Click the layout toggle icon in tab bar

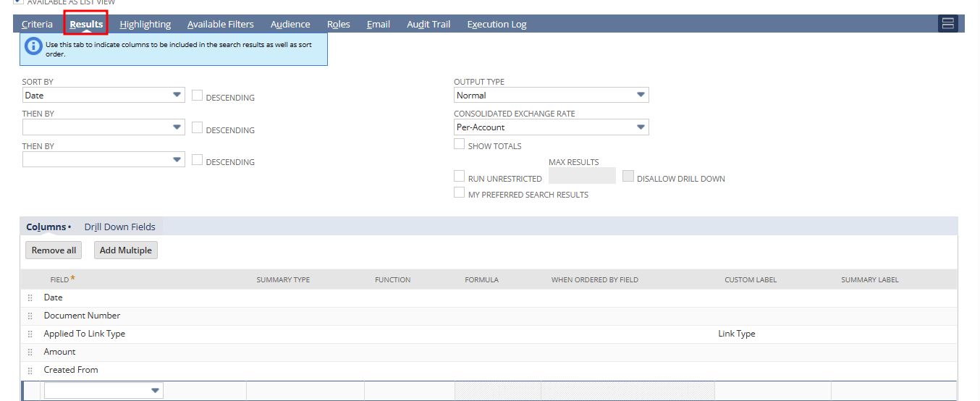coord(947,24)
